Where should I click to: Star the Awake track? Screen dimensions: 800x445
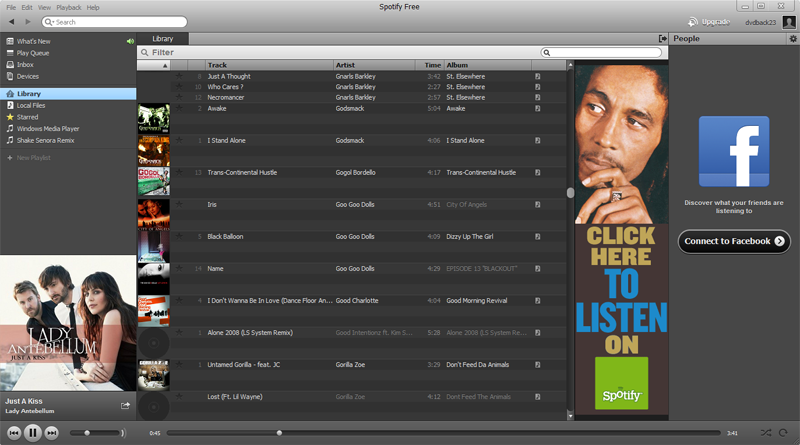179,108
